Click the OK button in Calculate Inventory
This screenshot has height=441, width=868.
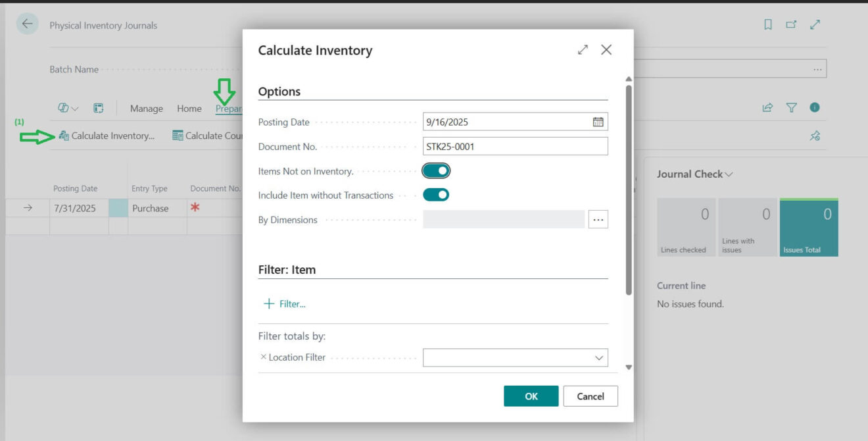point(531,396)
